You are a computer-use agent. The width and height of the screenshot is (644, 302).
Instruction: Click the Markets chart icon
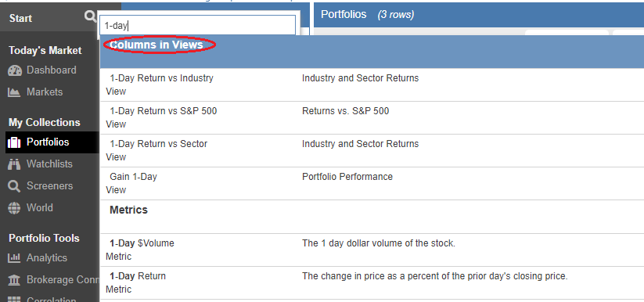pyautogui.click(x=14, y=92)
